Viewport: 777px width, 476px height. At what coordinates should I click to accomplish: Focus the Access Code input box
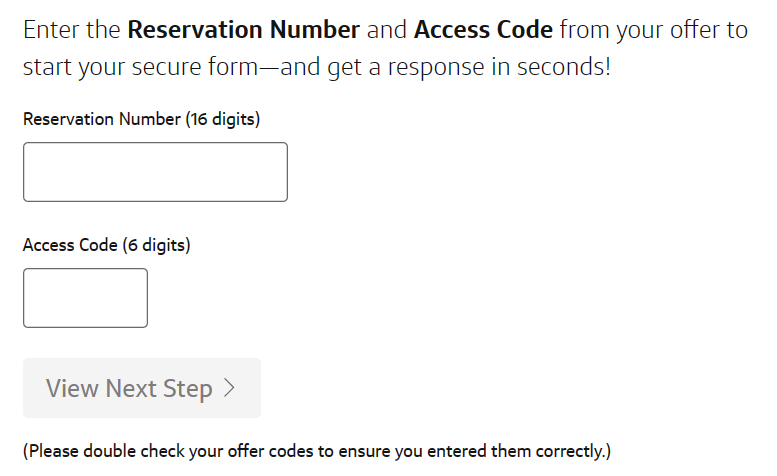[x=85, y=298]
